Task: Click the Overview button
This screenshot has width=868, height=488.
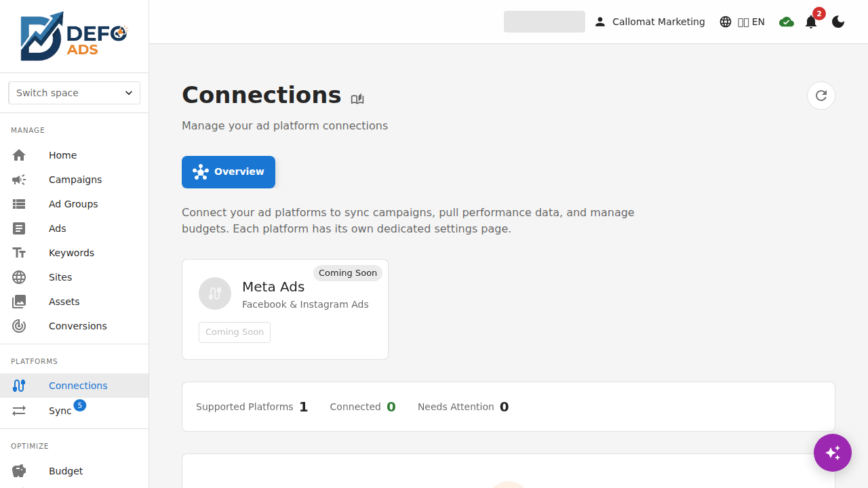Action: click(229, 172)
